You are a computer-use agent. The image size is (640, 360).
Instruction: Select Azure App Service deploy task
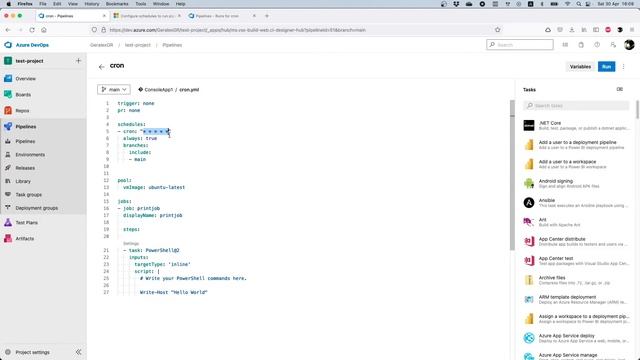coord(576,338)
